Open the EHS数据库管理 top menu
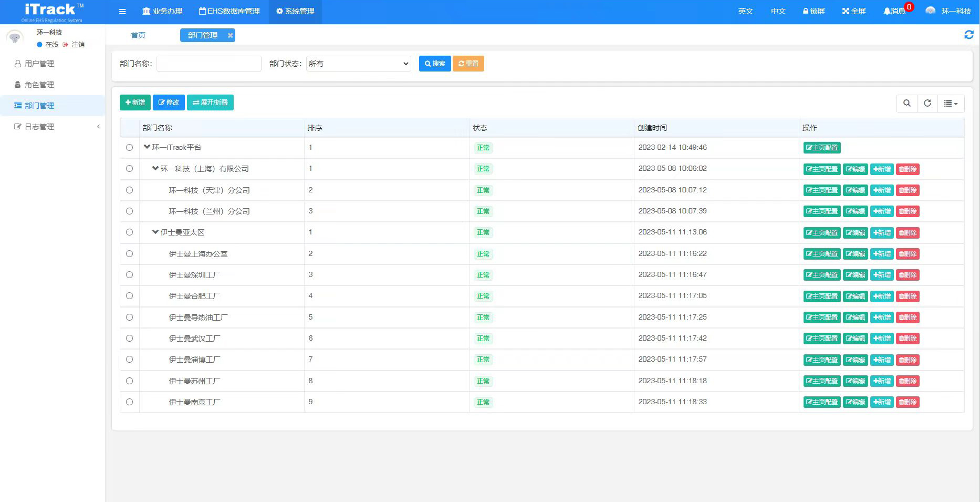 229,12
